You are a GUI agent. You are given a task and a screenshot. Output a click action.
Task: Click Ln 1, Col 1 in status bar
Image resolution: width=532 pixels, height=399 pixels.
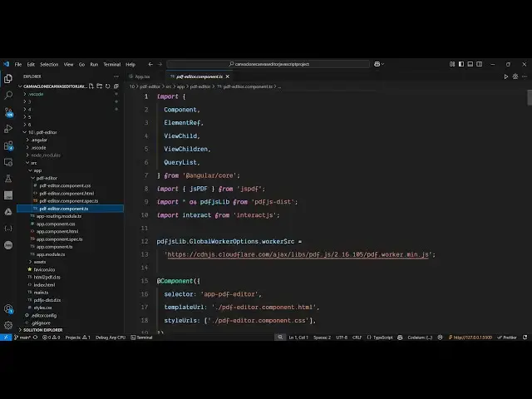[298, 337]
